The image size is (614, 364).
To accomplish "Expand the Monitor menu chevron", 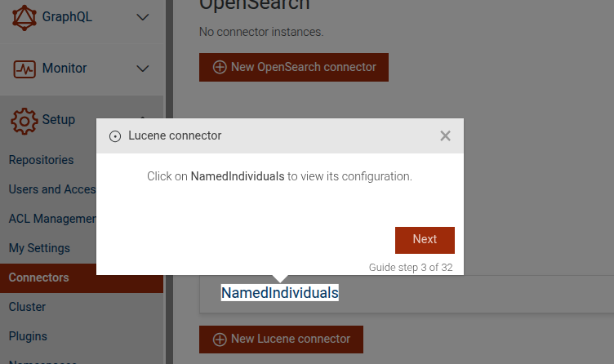I will point(143,69).
